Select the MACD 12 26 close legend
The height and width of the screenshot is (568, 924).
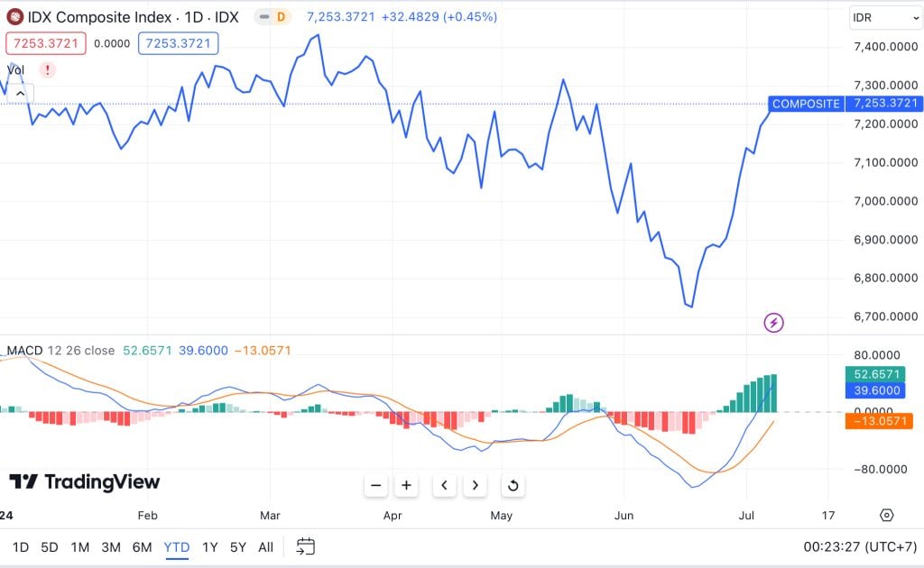coord(60,350)
